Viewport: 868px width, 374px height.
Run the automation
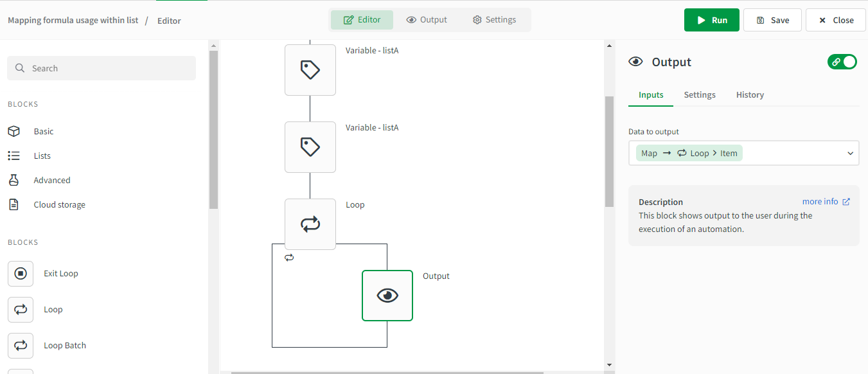click(711, 20)
